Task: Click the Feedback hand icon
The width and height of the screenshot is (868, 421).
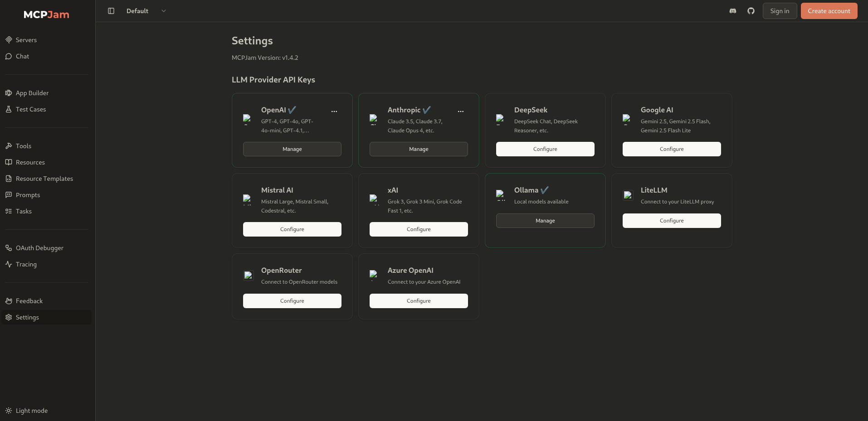Action: [9, 301]
